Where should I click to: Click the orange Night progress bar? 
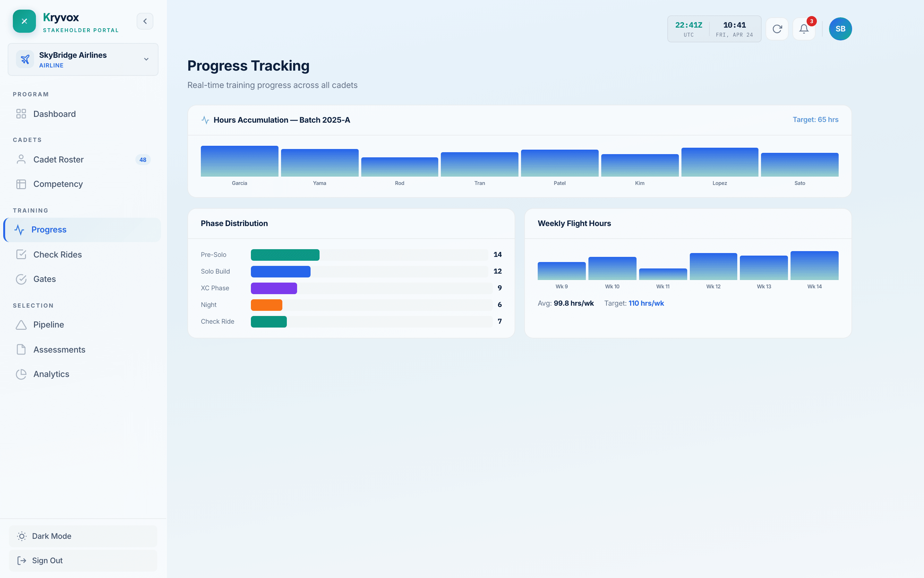tap(267, 305)
